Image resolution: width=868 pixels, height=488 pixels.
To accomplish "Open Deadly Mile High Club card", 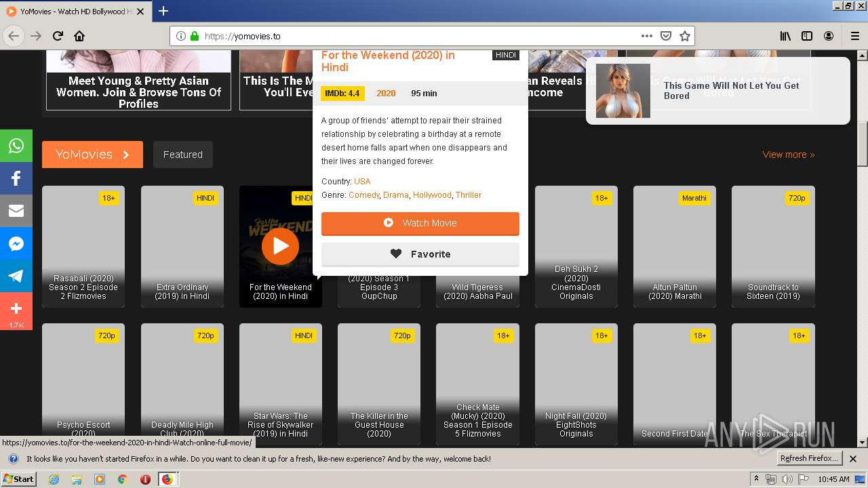I will pyautogui.click(x=182, y=384).
